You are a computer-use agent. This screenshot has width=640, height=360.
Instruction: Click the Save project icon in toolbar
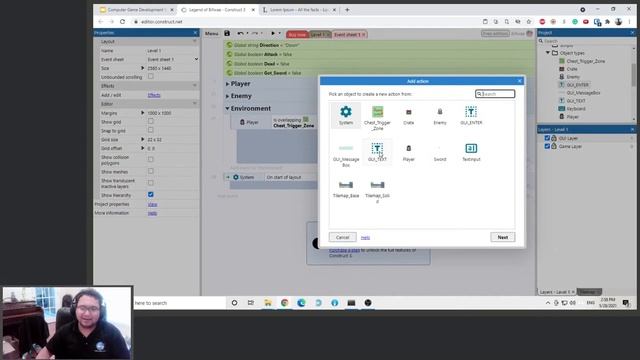[x=227, y=33]
